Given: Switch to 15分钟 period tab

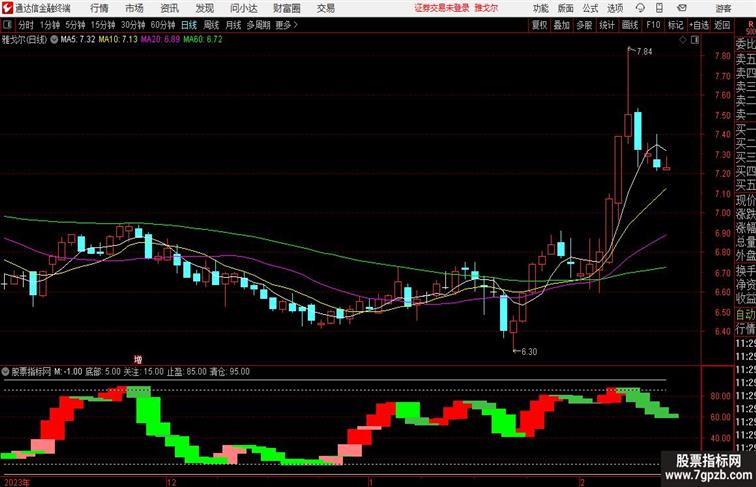Looking at the screenshot, I should click(103, 25).
